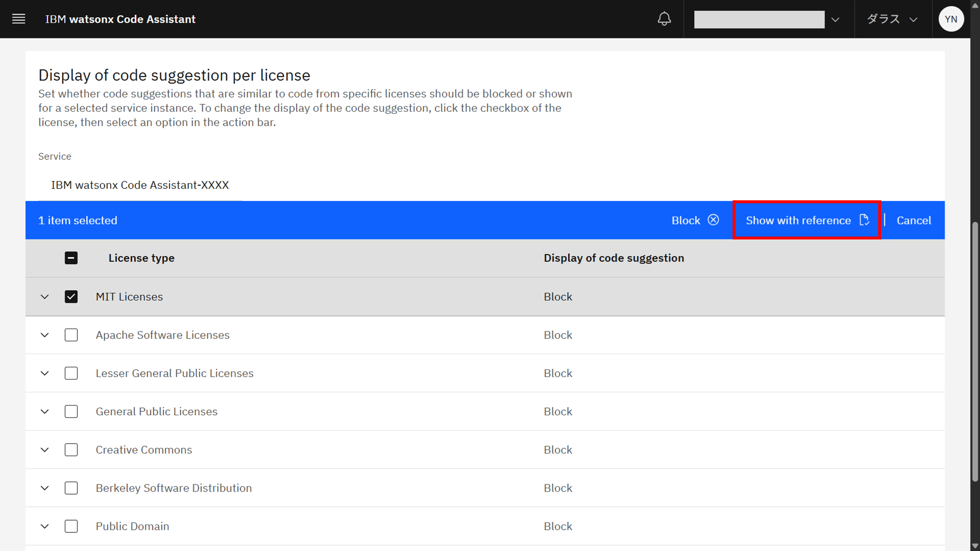
Task: Open the account selector dropdown chevron
Action: [x=835, y=20]
